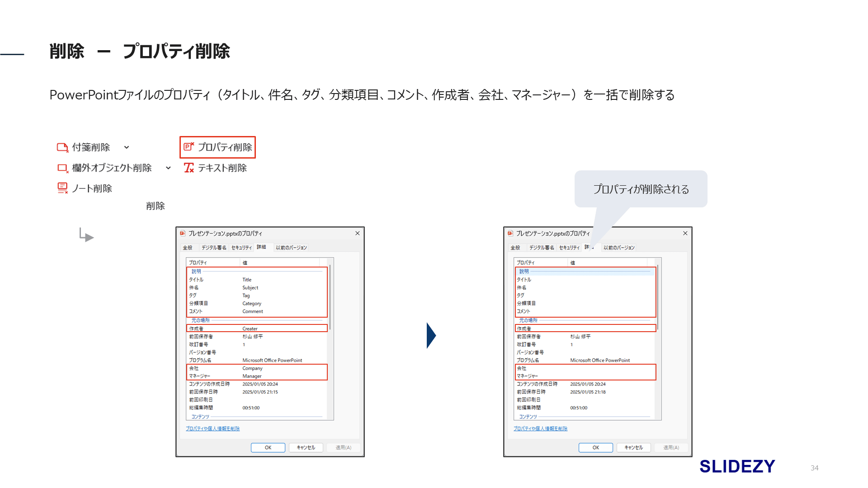Open the 全般 tab in left dialog
This screenshot has width=868, height=488.
(188, 248)
